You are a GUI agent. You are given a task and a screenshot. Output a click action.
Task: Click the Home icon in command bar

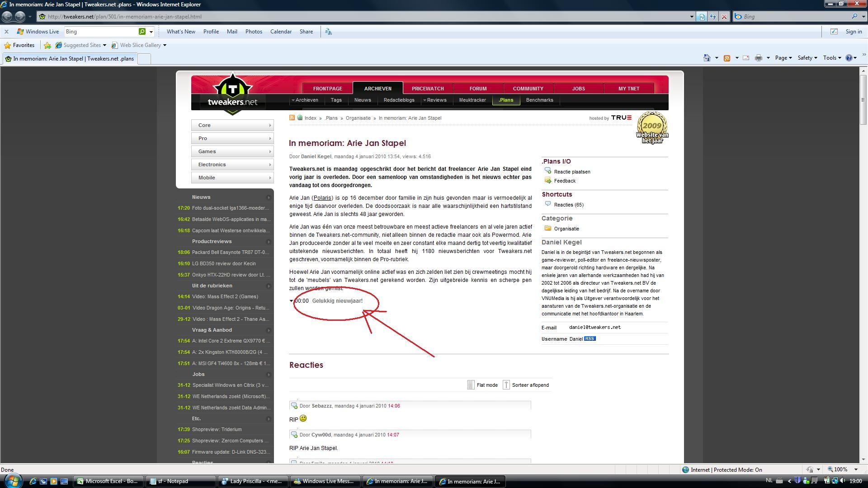pos(707,58)
